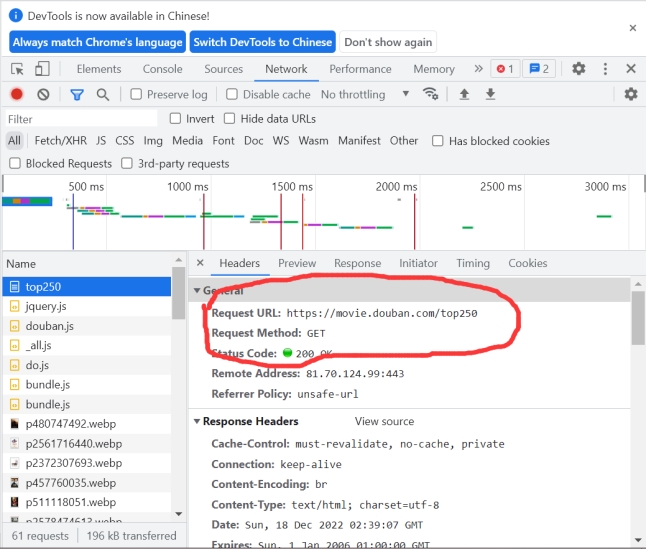Select the douban.js request

87,326
